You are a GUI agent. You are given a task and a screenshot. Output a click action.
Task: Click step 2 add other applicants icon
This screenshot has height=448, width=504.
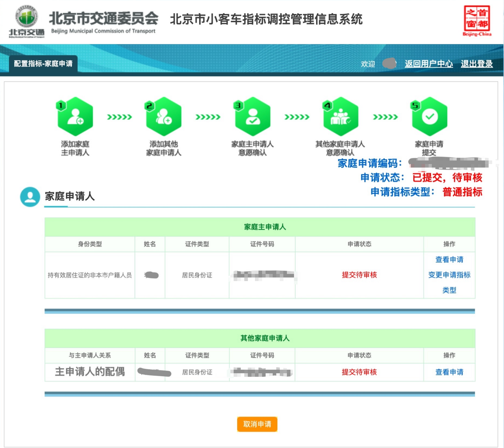point(163,116)
